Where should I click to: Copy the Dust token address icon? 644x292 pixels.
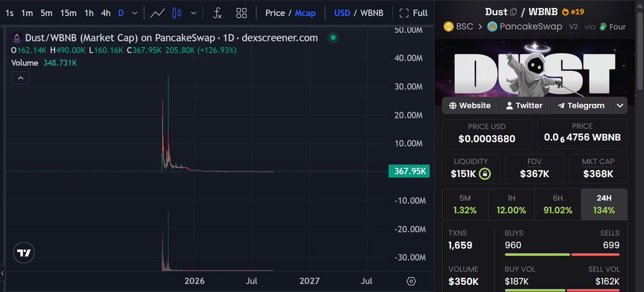(x=513, y=12)
